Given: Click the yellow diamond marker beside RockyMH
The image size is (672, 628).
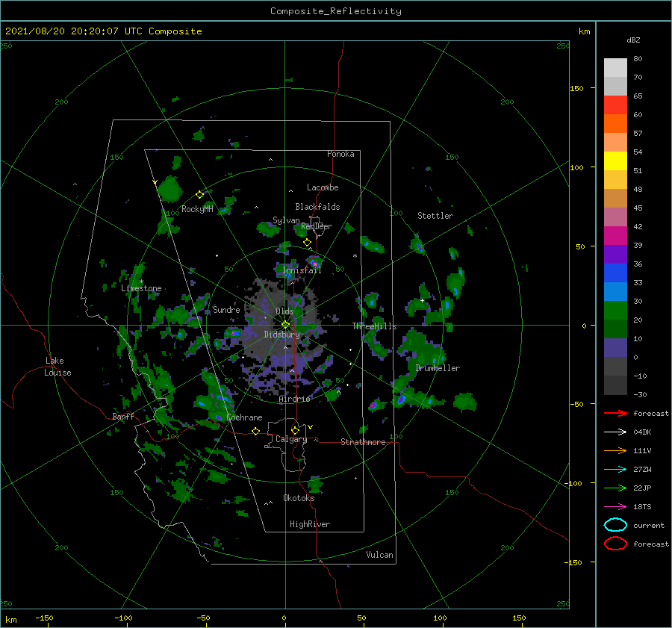Looking at the screenshot, I should [x=199, y=195].
